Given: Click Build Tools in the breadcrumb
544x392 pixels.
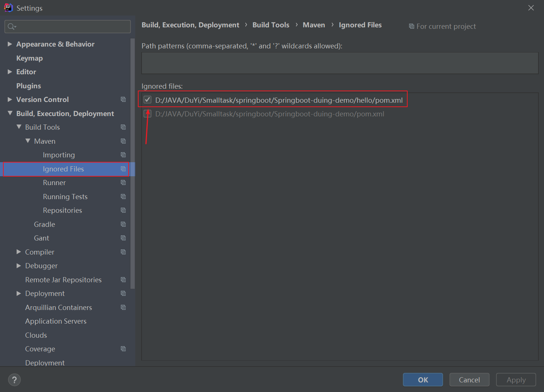Looking at the screenshot, I should tap(271, 25).
